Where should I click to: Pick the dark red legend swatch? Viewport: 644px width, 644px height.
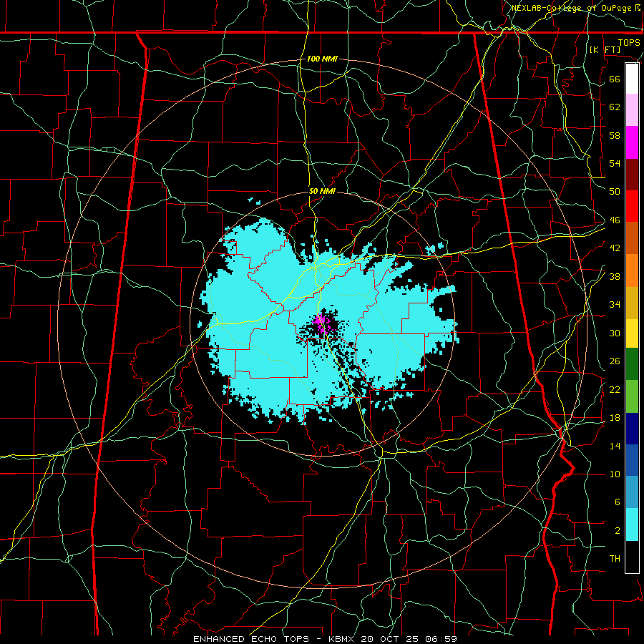(632, 175)
